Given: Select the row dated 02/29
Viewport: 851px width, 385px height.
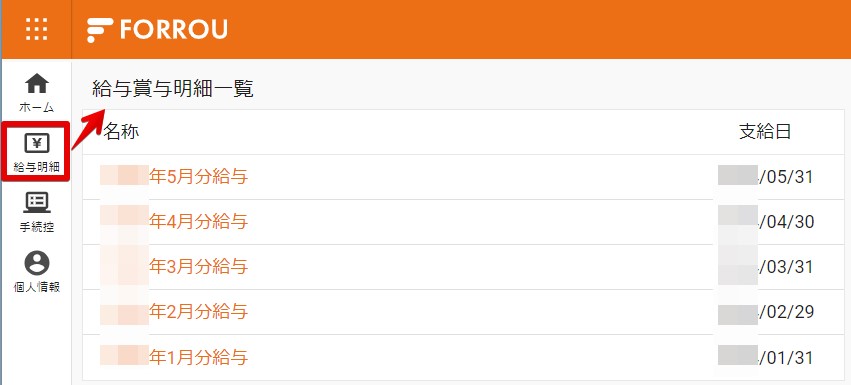Looking at the screenshot, I should (464, 312).
